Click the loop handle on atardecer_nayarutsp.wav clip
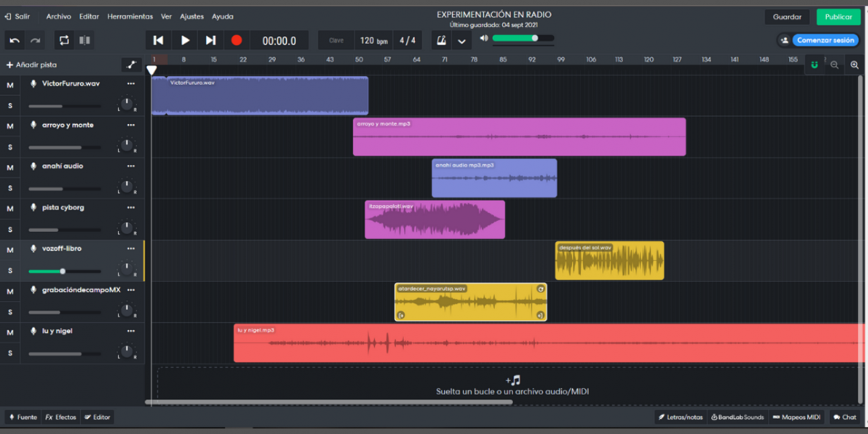868x434 pixels. click(540, 289)
